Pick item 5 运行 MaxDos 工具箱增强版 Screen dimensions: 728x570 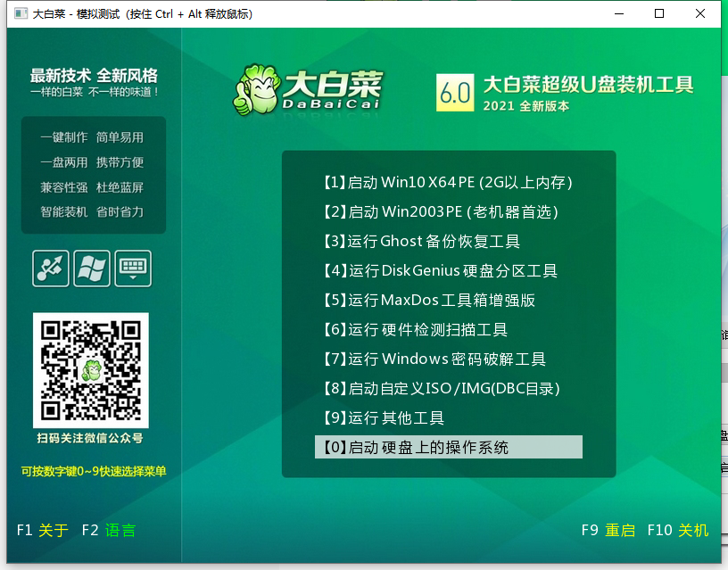pos(429,301)
